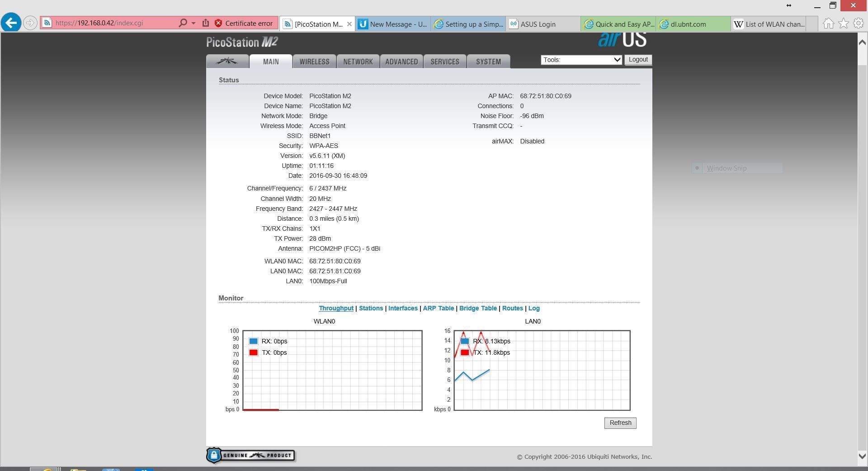Expand the Tools dropdown
The width and height of the screenshot is (868, 471).
tap(581, 60)
